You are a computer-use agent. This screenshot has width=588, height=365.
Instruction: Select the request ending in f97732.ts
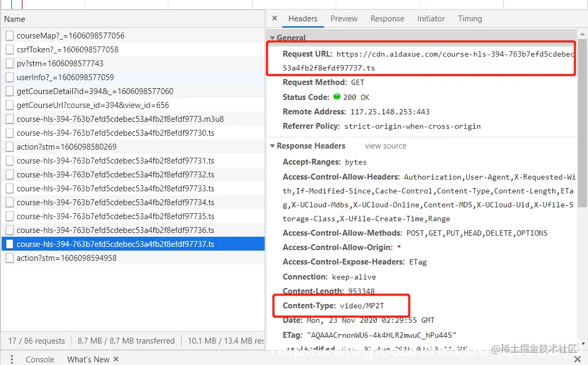tap(133, 174)
